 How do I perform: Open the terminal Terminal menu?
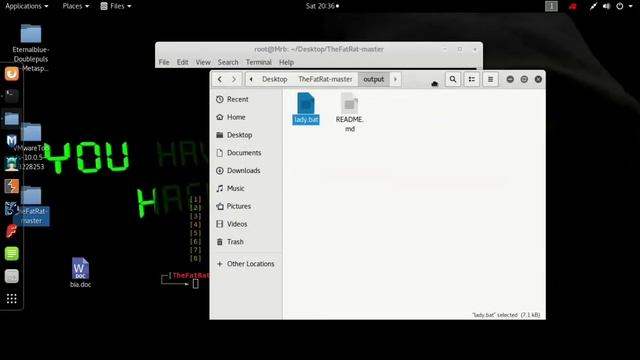coord(258,62)
